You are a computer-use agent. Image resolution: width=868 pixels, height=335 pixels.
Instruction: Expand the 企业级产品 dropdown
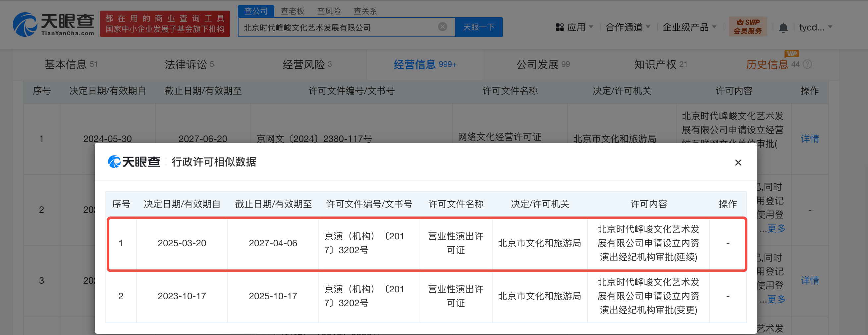click(x=689, y=27)
